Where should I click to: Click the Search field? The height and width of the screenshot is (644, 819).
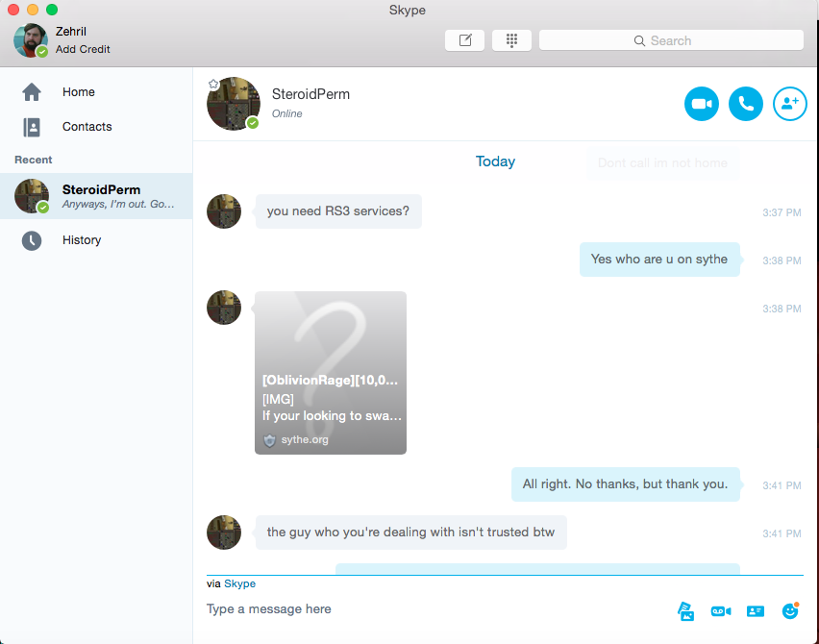tap(671, 40)
